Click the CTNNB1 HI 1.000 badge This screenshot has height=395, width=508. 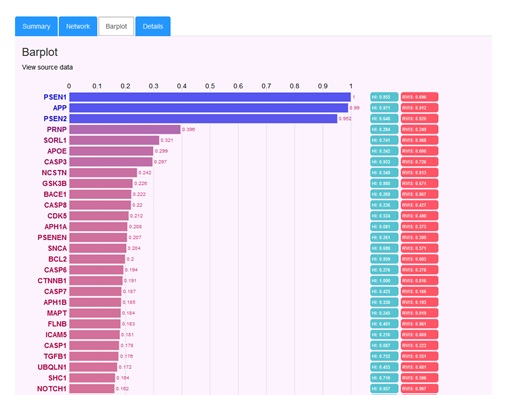[384, 281]
